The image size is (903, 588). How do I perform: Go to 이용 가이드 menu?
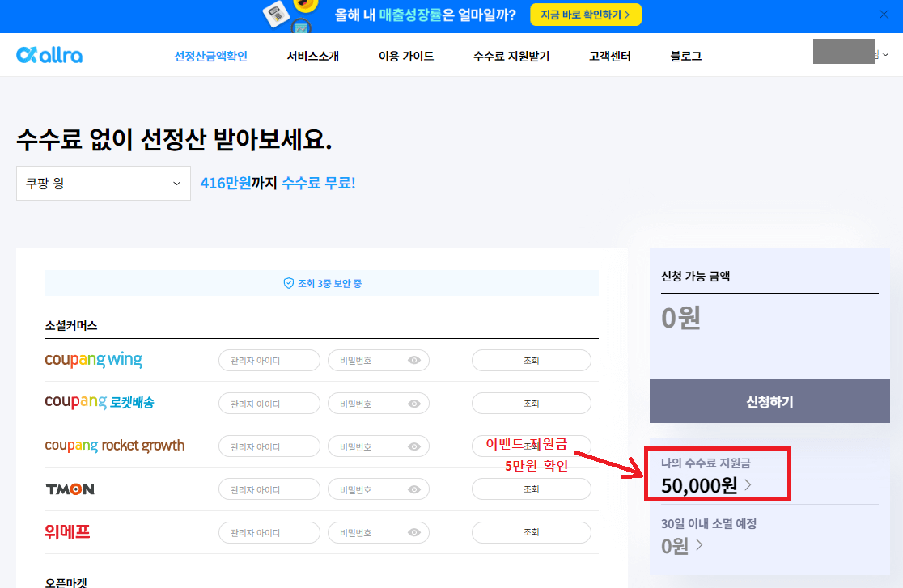406,56
